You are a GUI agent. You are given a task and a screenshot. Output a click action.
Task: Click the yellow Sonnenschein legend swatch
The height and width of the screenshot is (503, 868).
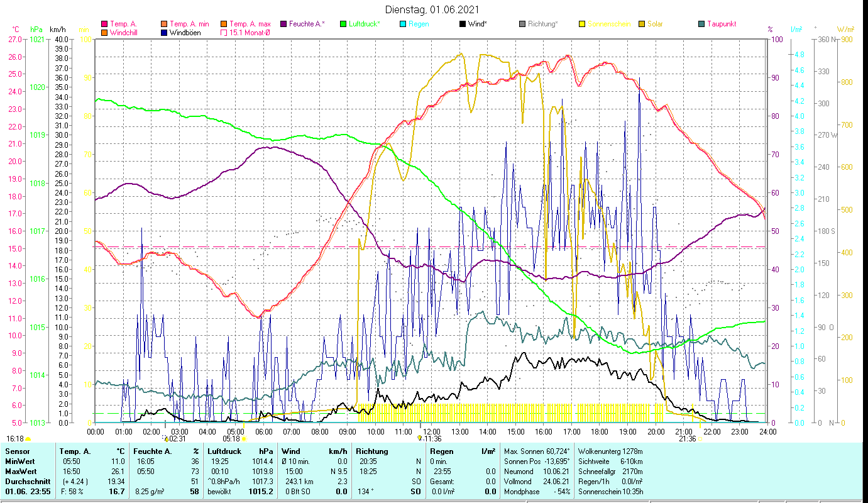582,24
